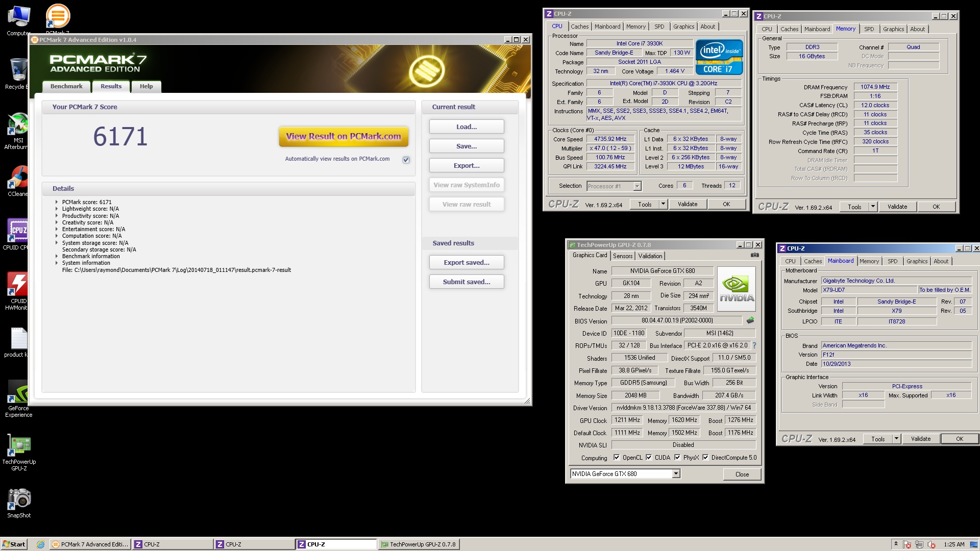Launch CCleaner from the desktop shortcut
This screenshot has height=551, width=980.
tap(17, 181)
